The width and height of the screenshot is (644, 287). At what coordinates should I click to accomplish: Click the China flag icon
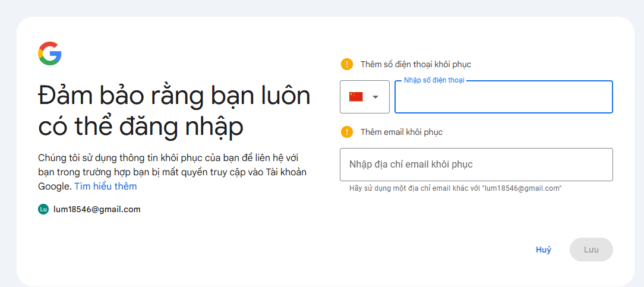click(356, 97)
